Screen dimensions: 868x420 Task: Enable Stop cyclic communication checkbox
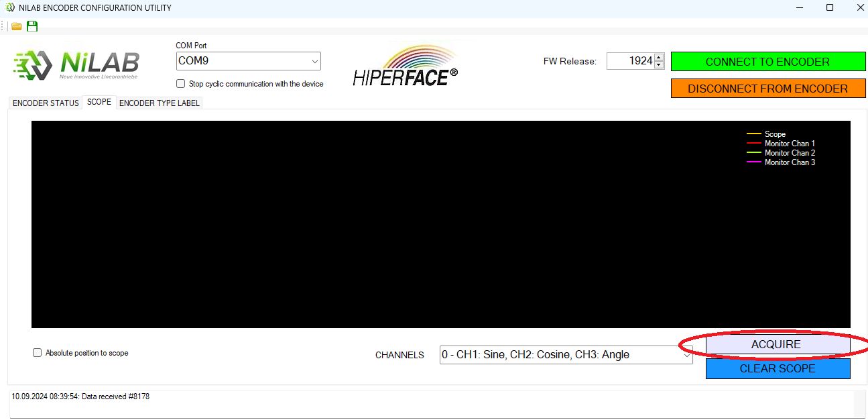180,84
